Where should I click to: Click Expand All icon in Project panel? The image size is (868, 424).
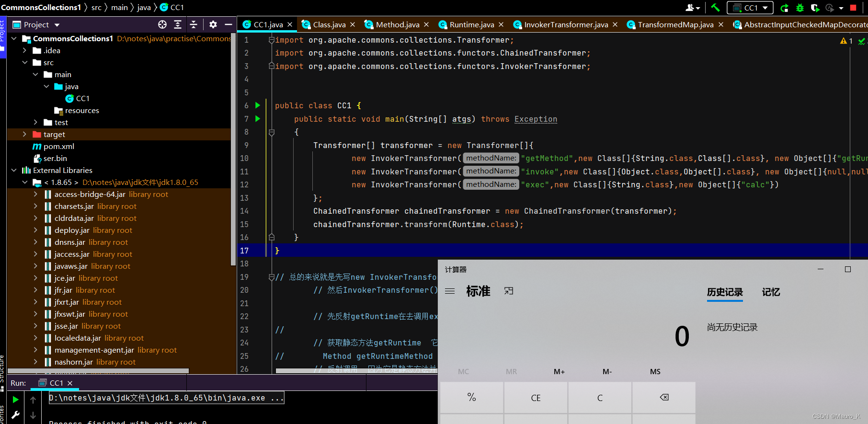178,24
